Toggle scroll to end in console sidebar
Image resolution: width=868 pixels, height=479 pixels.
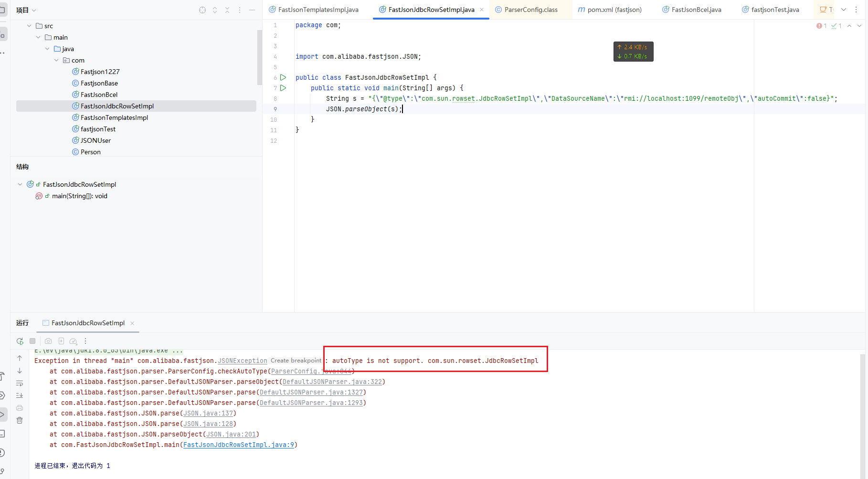[x=20, y=395]
